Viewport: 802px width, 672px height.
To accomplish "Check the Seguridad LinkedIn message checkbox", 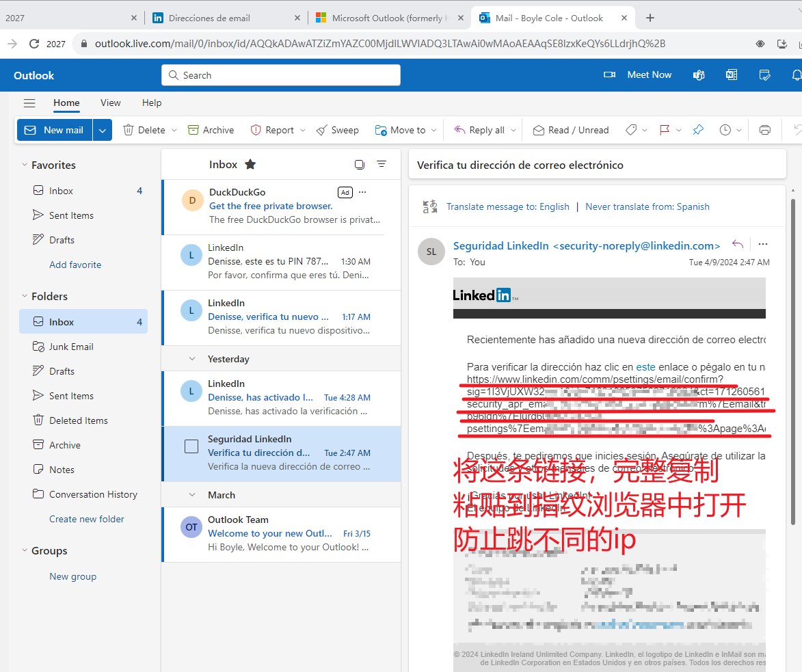I will pos(191,446).
